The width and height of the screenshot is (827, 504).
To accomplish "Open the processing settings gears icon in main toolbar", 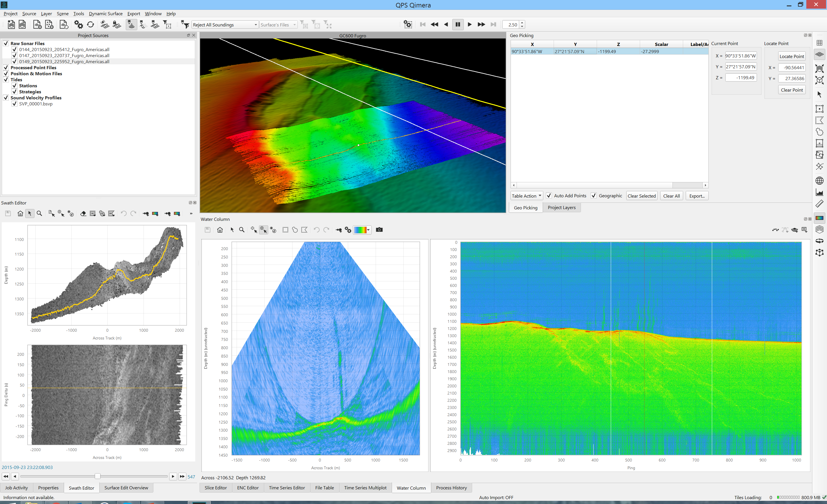I will click(78, 24).
